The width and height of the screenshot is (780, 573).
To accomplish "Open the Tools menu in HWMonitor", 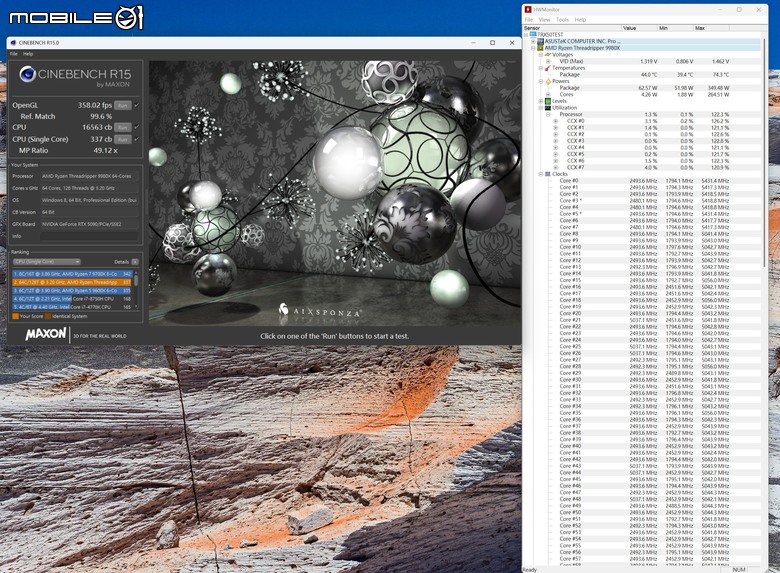I will point(563,20).
